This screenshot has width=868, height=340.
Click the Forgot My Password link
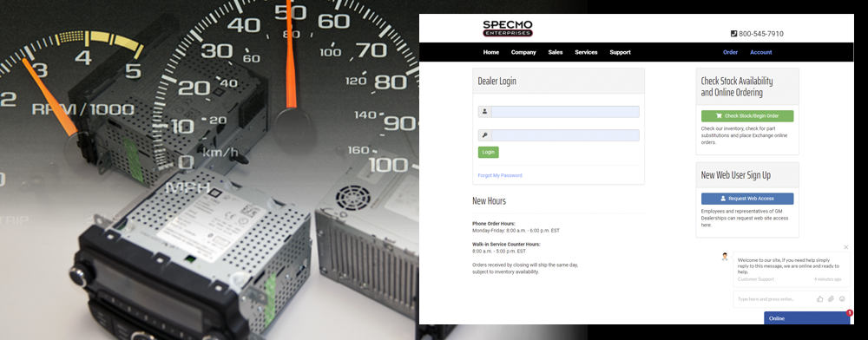pos(500,175)
